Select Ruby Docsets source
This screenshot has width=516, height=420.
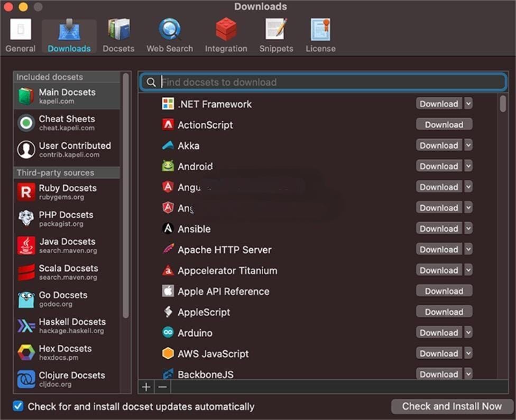pyautogui.click(x=67, y=192)
